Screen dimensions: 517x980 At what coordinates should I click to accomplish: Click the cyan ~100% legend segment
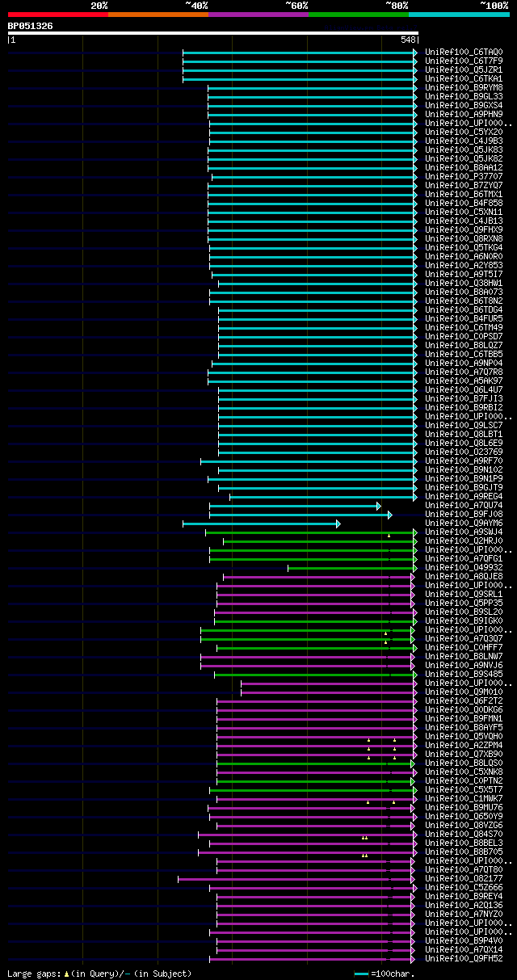[x=459, y=14]
